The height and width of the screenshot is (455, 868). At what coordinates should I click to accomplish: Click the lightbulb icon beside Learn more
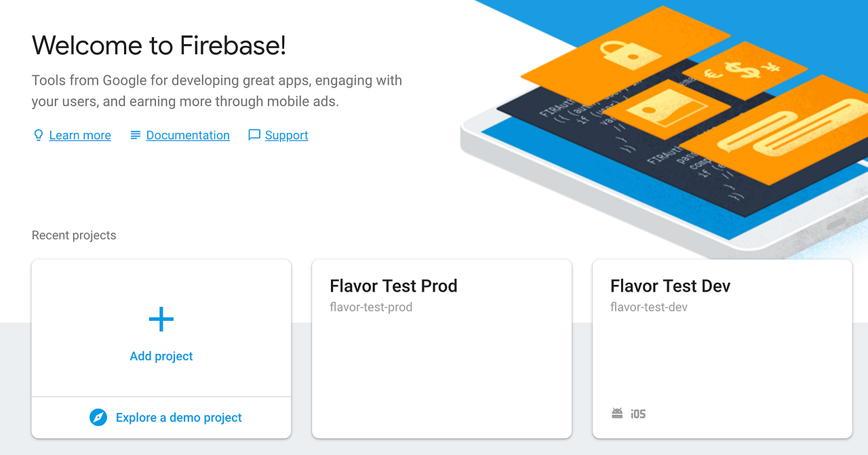pyautogui.click(x=38, y=135)
